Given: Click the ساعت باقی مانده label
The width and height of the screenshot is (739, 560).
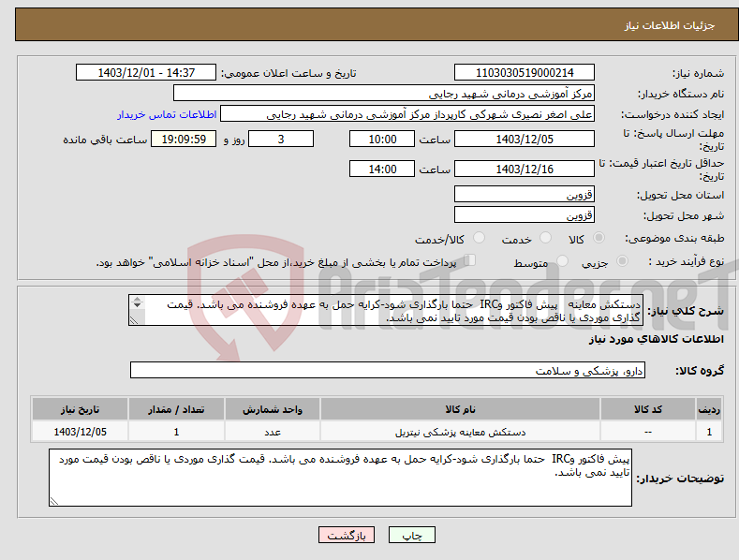Looking at the screenshot, I should 105,140.
